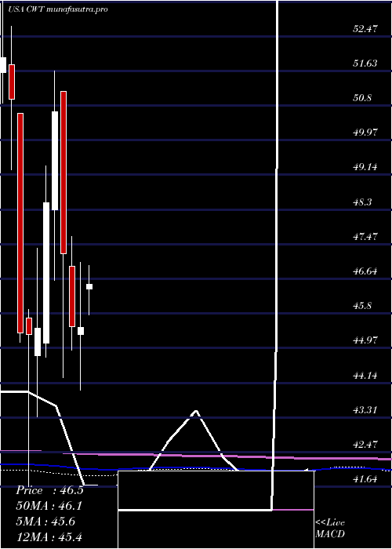392x549 pixels.
Task: Click the last small white candlestick
Action: point(89,286)
